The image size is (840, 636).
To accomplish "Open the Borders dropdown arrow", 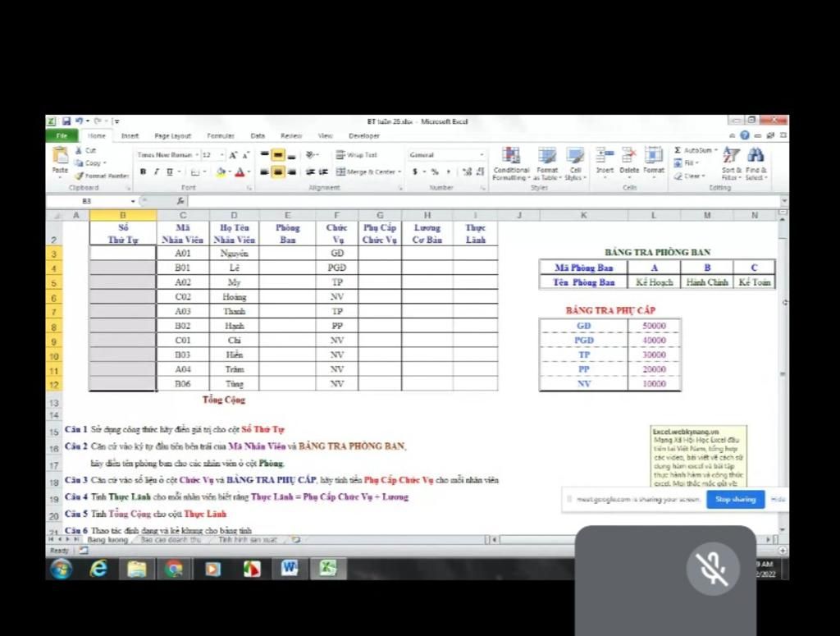I will tap(204, 172).
